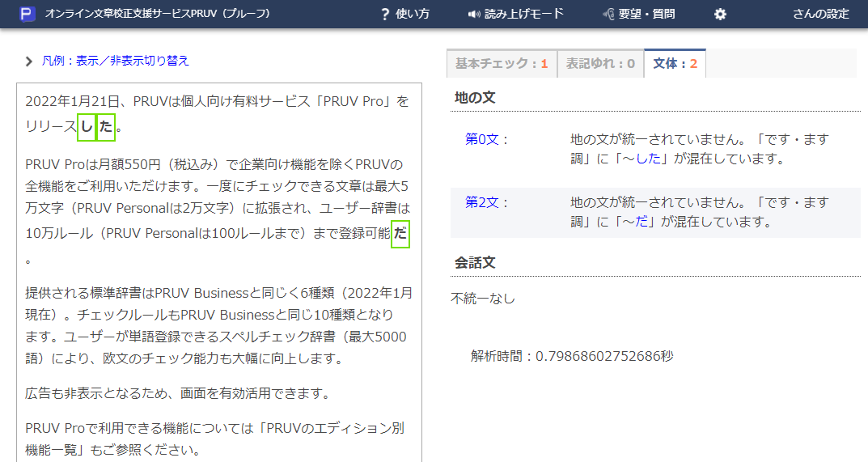Click the speaker icon for read-aloud
Image resolution: width=868 pixels, height=462 pixels.
click(474, 15)
